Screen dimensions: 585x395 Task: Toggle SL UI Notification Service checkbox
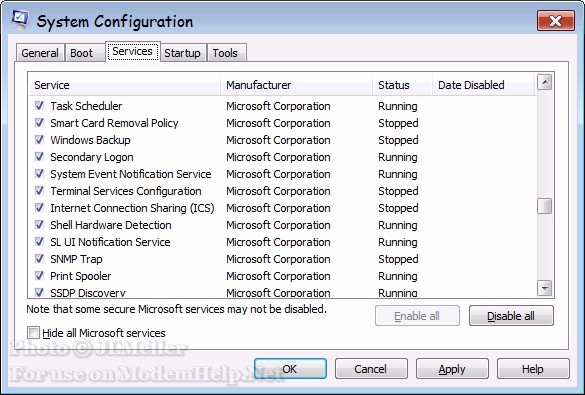(x=39, y=242)
